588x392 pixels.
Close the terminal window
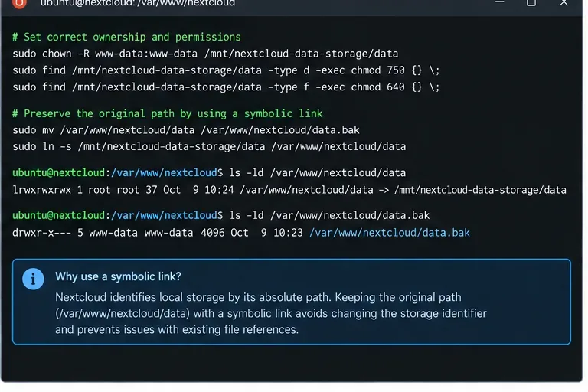tap(563, 2)
